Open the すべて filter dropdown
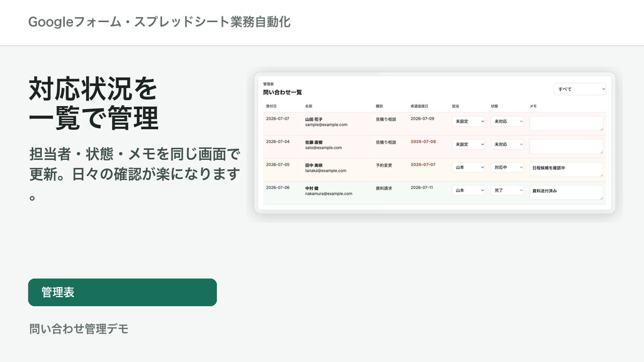The height and width of the screenshot is (362, 644). click(x=580, y=89)
